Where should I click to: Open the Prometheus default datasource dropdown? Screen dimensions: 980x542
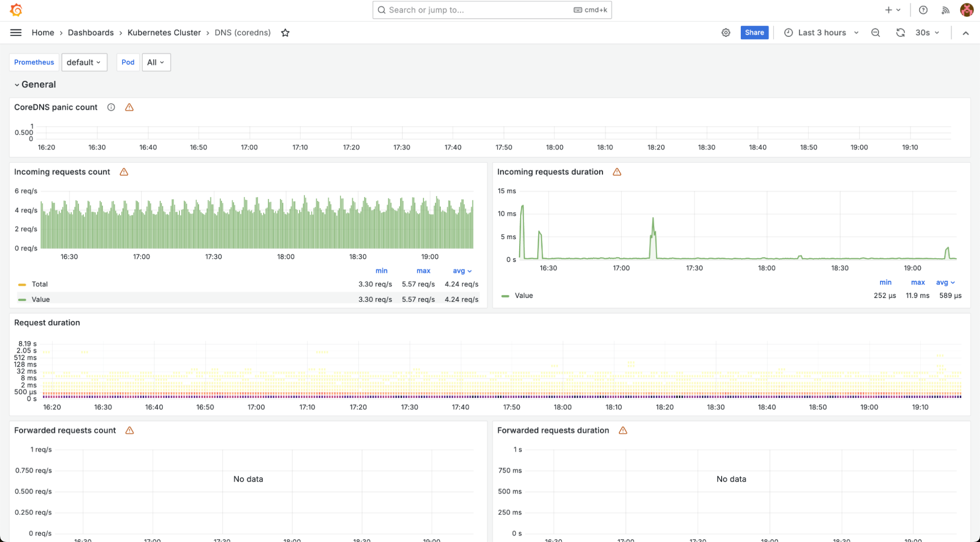(84, 62)
